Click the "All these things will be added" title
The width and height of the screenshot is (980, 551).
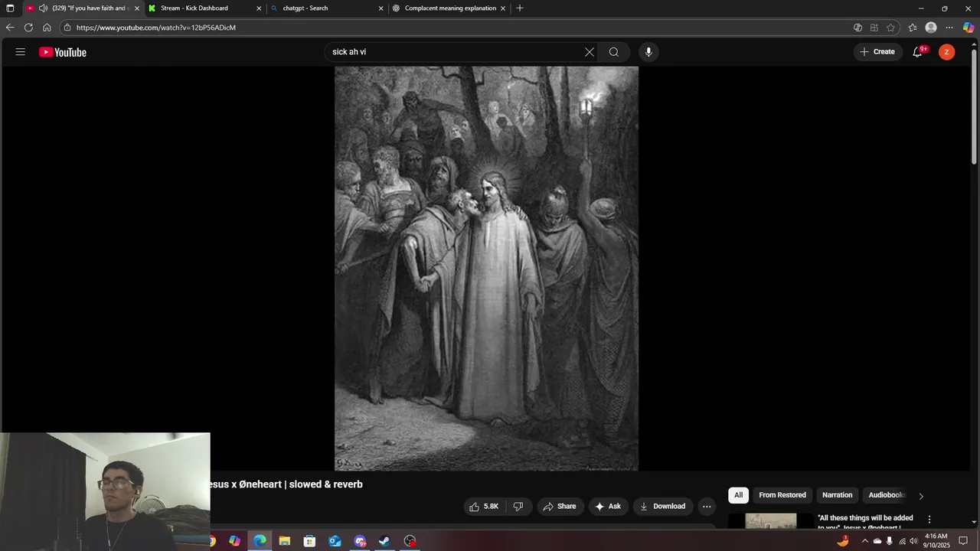pyautogui.click(x=865, y=518)
